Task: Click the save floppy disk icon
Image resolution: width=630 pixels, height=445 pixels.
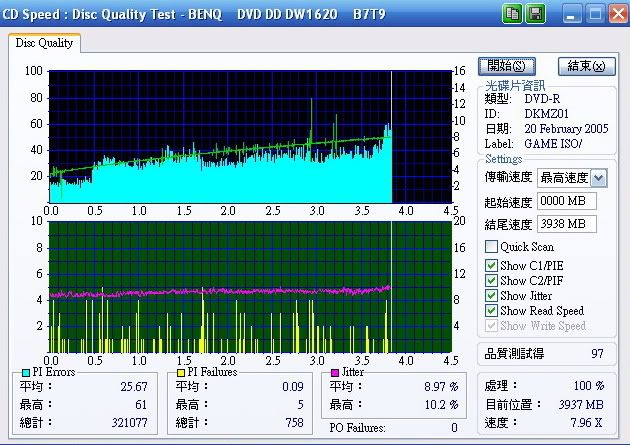Action: [535, 14]
